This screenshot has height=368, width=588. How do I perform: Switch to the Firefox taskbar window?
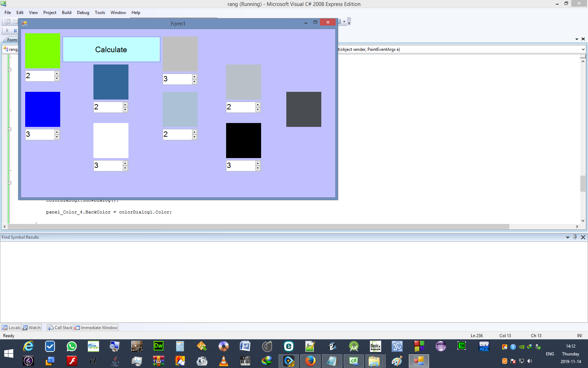(310, 361)
